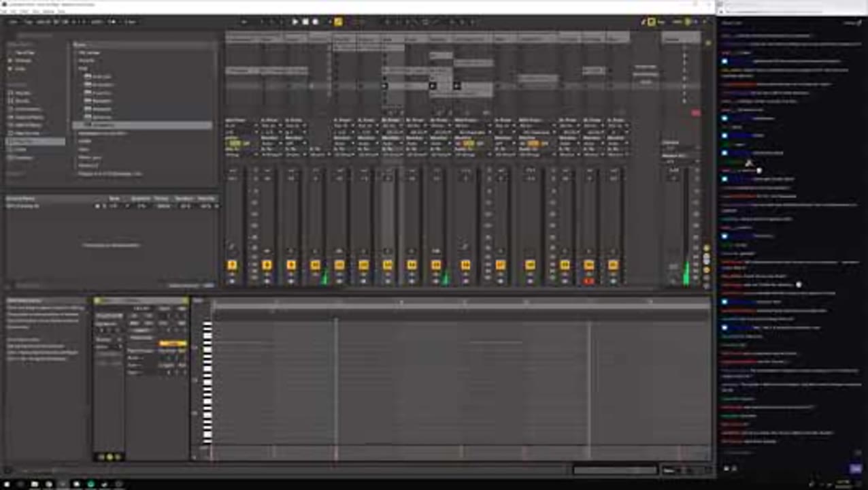Click the tempo field in the control bar
The height and width of the screenshot is (490, 868).
(x=43, y=22)
